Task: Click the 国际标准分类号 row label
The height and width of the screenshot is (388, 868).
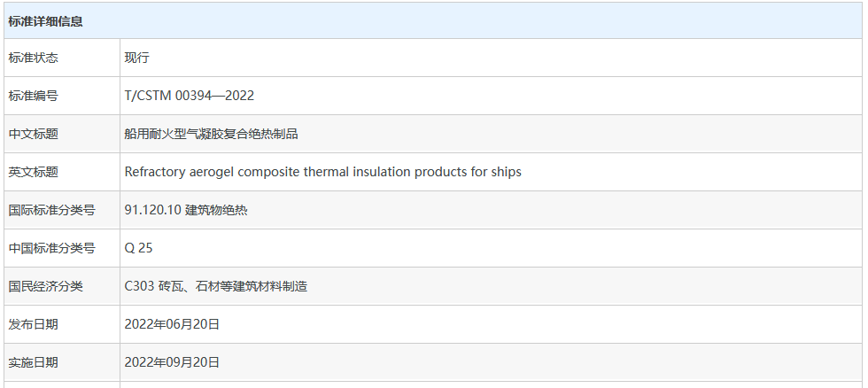Action: [51, 210]
